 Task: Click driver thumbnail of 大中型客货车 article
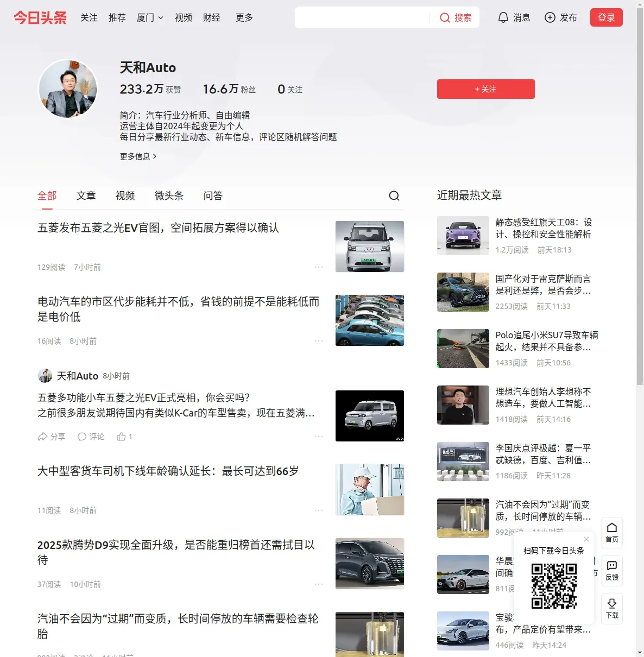tap(370, 490)
